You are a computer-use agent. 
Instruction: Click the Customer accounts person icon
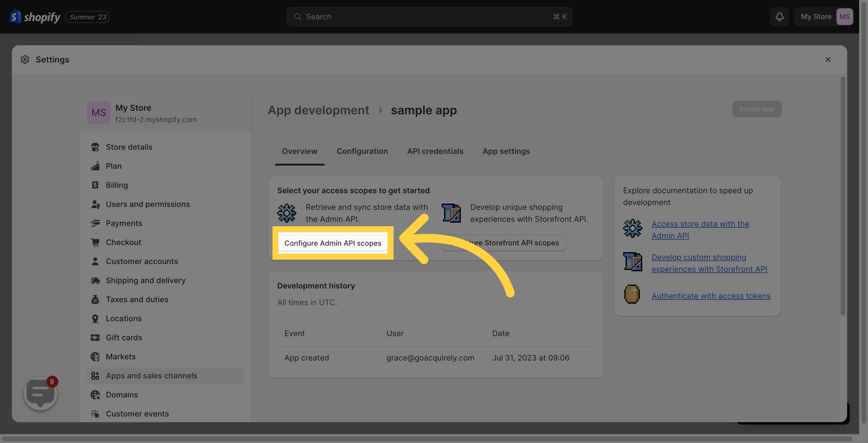pos(95,261)
